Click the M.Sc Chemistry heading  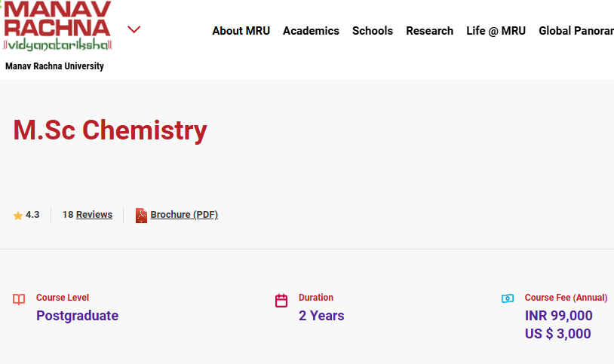pos(110,130)
